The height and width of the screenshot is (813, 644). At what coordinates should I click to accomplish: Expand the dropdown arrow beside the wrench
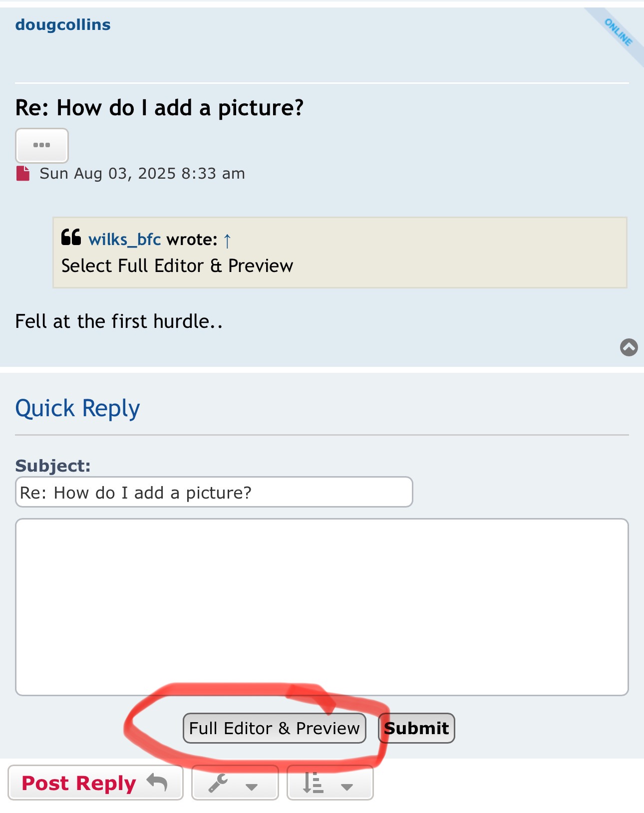(252, 787)
